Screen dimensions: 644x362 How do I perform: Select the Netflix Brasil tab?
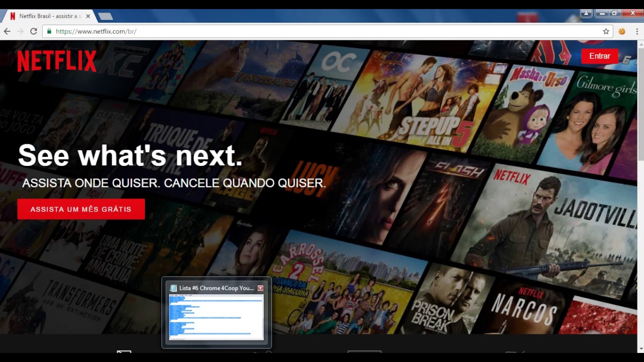49,16
